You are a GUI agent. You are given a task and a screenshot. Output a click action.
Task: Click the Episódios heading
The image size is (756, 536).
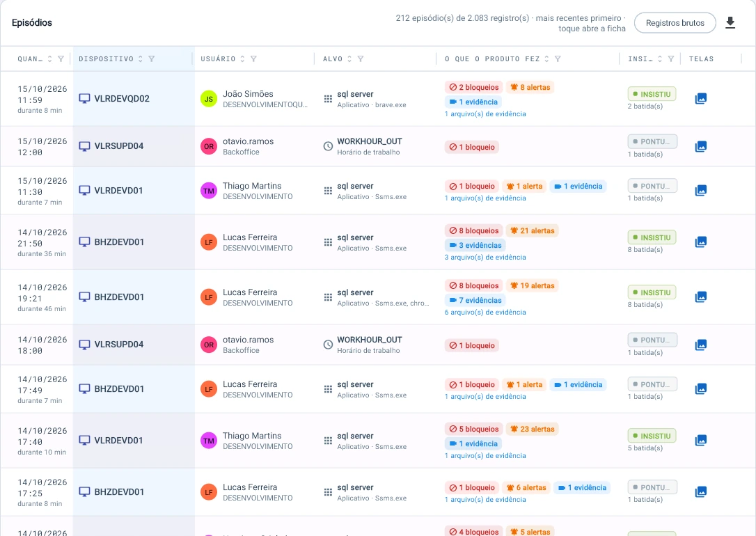[32, 23]
